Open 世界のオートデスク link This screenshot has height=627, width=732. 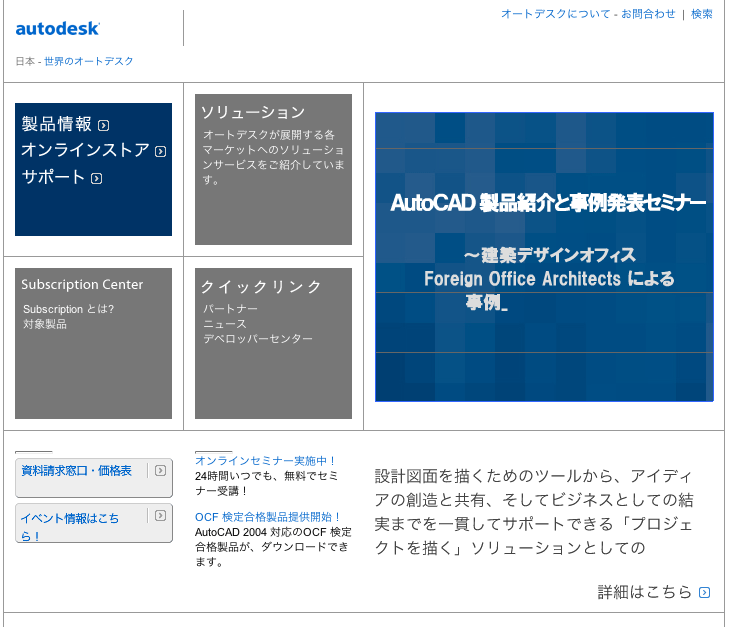click(x=89, y=61)
